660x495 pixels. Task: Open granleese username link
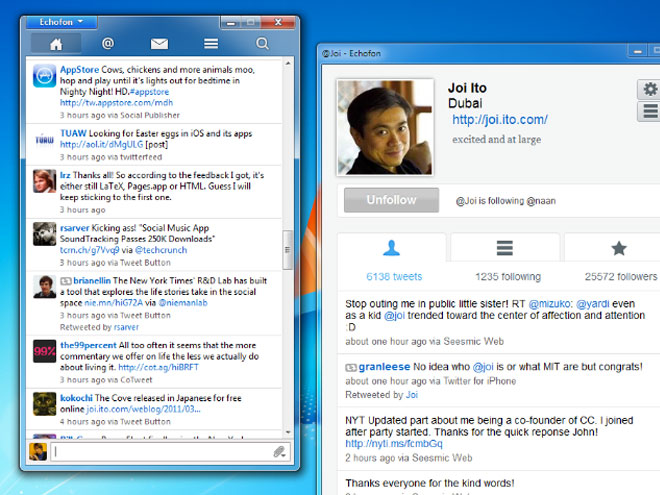pos(384,367)
